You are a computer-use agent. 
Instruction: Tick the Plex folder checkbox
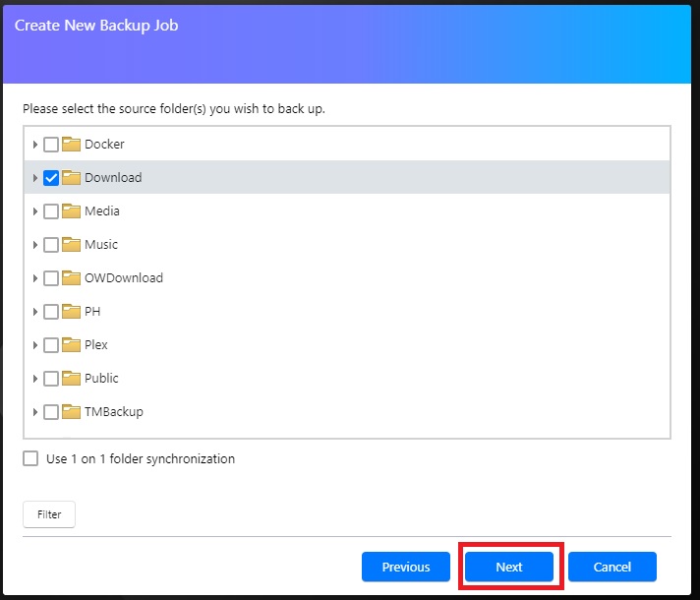click(x=51, y=345)
